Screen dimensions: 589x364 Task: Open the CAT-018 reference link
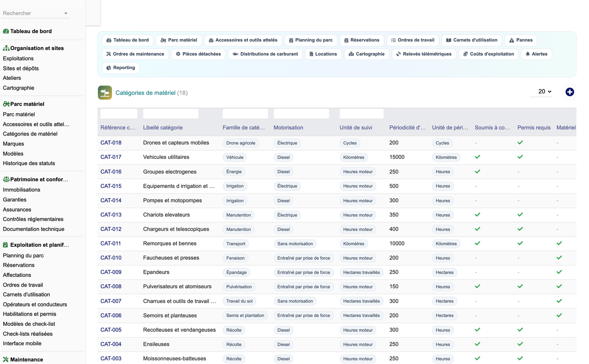pos(111,143)
